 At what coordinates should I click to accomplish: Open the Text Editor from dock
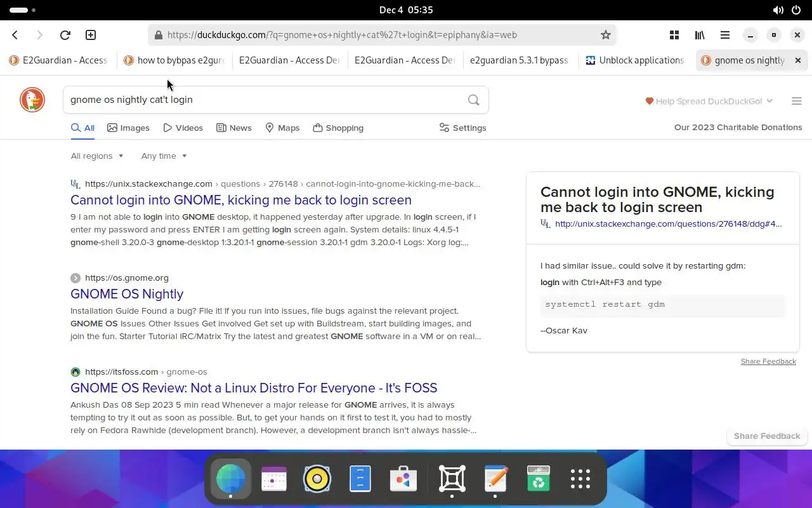tap(495, 479)
